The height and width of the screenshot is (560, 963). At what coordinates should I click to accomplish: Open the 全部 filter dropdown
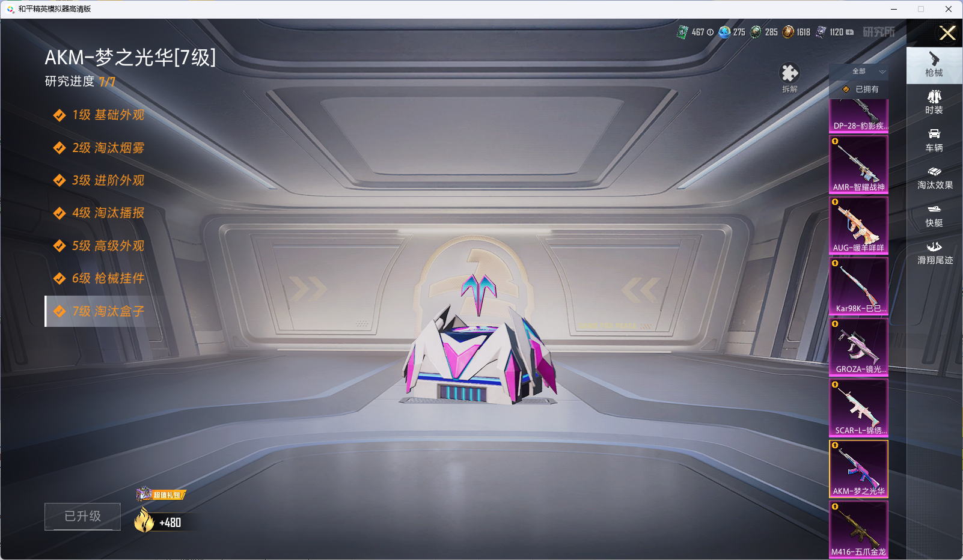[x=867, y=72]
